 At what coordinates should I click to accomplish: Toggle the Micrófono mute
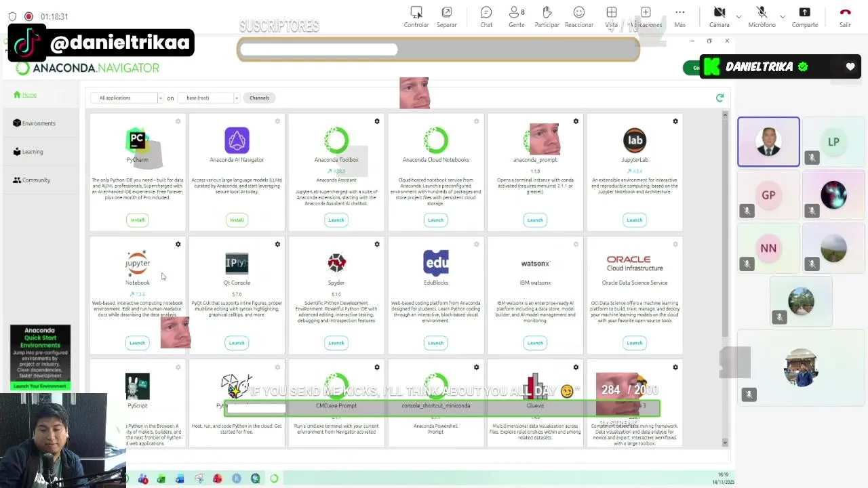tap(762, 16)
